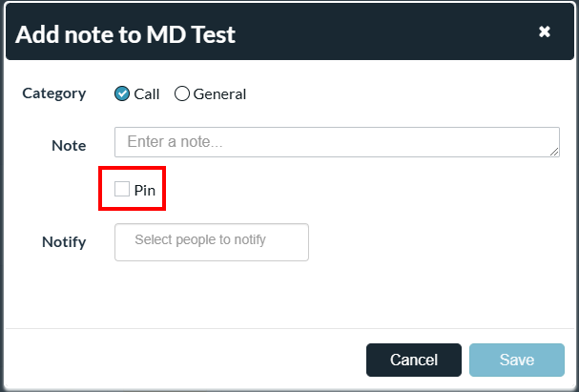
Task: Click the Call label text
Action: click(x=147, y=93)
